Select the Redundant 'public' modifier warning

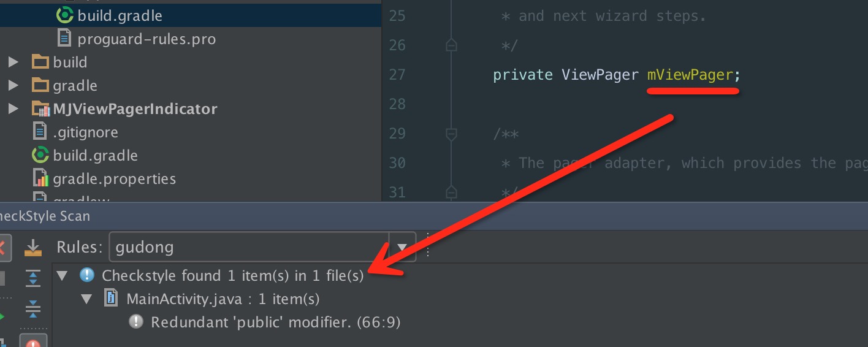pyautogui.click(x=275, y=322)
